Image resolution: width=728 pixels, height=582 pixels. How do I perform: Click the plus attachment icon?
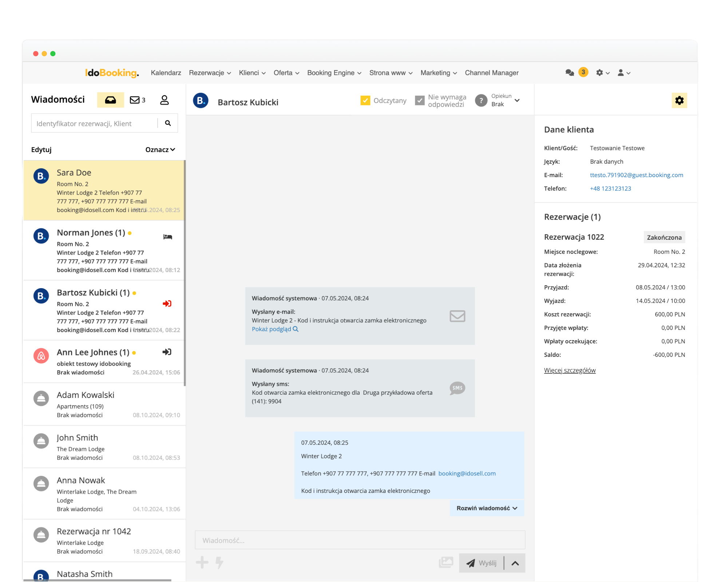202,562
